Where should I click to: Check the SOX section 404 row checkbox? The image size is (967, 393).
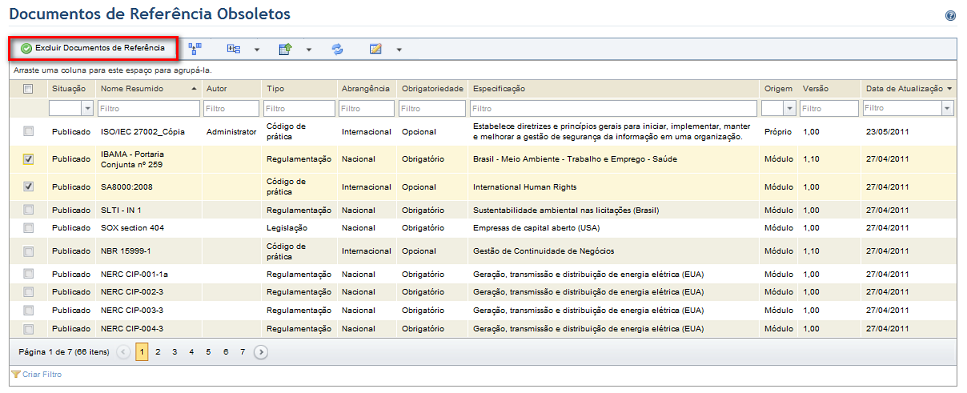(28, 228)
